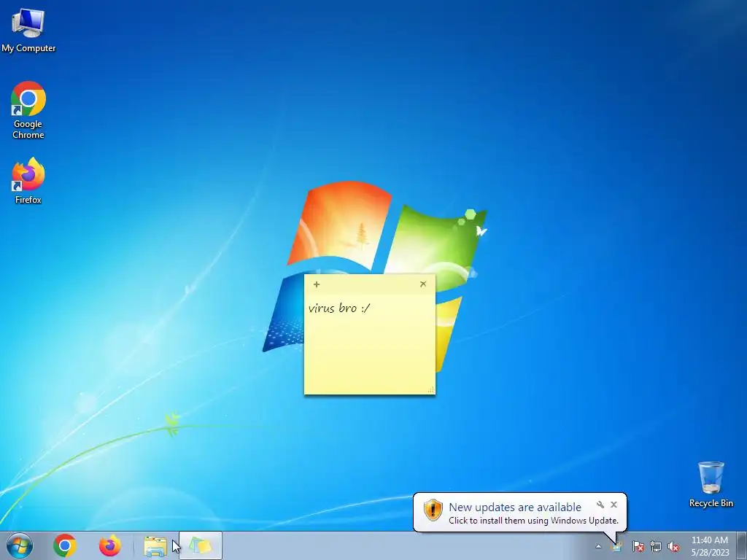Delete the sticky note with its X button

(423, 284)
